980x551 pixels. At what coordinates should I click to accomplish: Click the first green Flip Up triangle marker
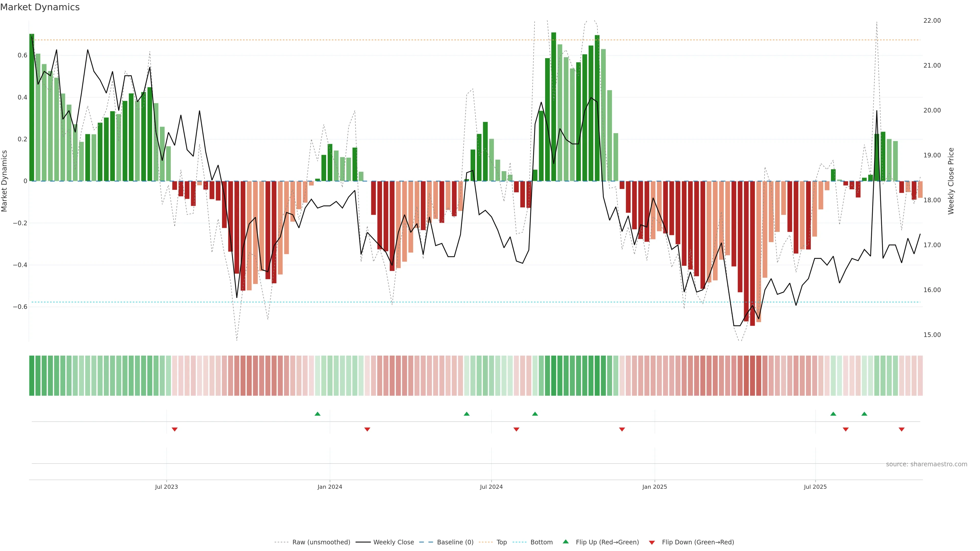tap(318, 414)
